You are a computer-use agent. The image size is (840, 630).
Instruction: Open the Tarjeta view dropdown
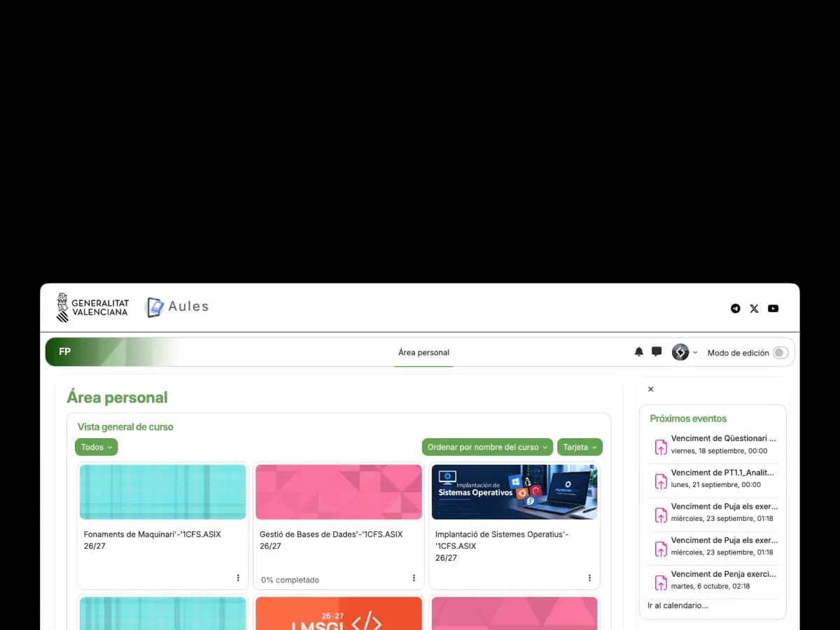coord(580,447)
